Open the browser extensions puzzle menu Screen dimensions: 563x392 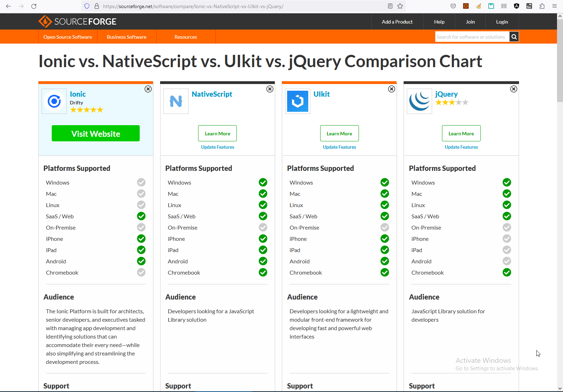tap(542, 6)
